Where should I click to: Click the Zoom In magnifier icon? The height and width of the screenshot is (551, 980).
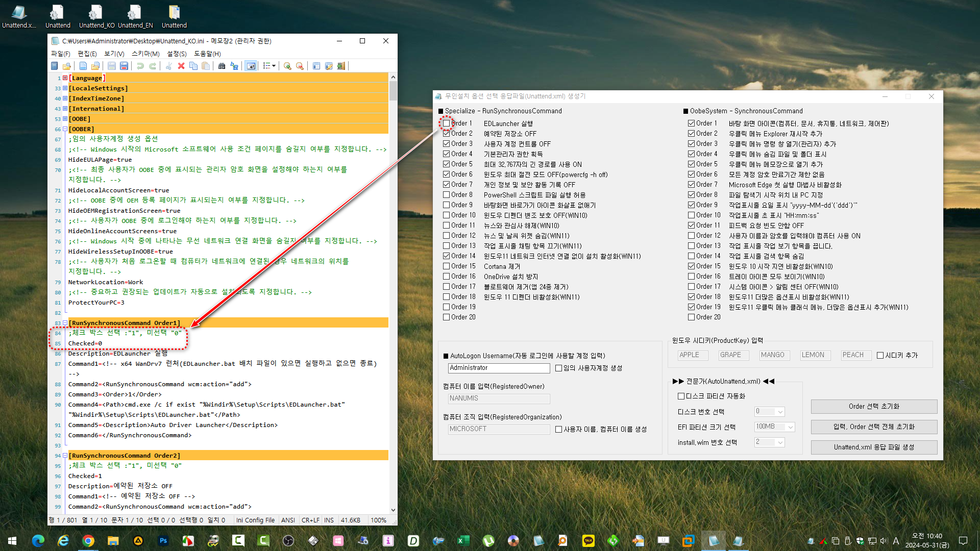(x=287, y=66)
